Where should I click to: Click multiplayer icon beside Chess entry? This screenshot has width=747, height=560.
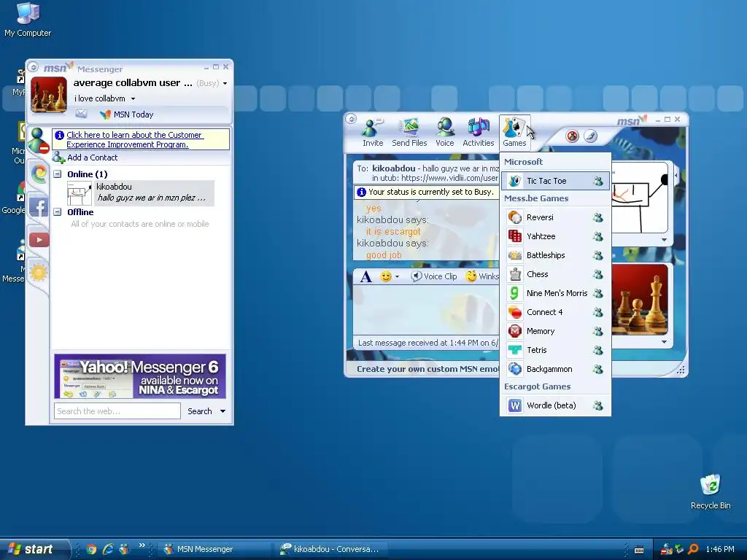pyautogui.click(x=598, y=274)
